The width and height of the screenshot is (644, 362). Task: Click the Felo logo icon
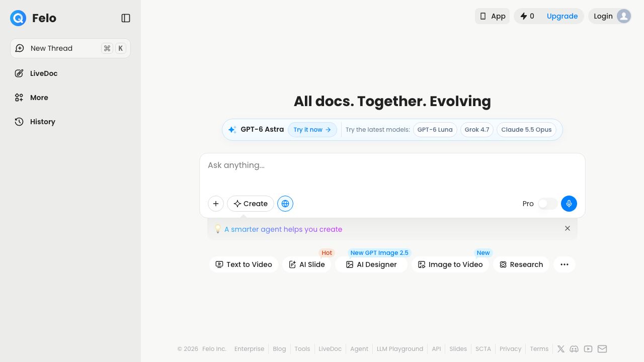pos(18,18)
